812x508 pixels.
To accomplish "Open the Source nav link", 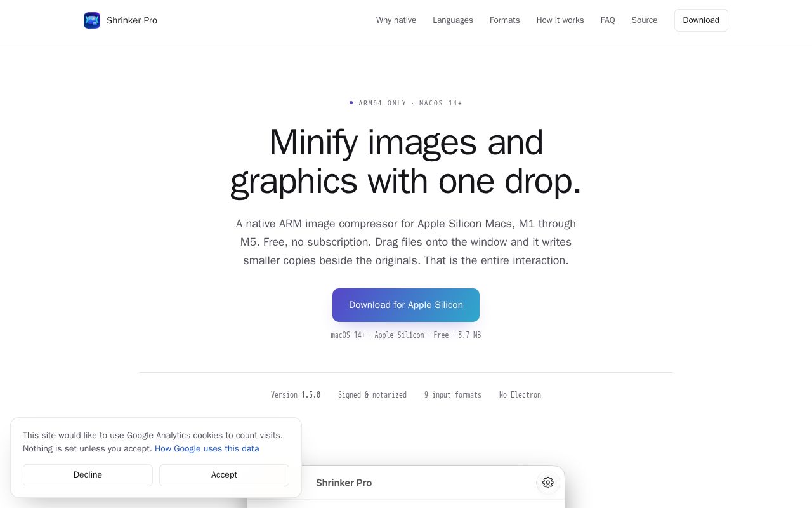I will point(645,20).
